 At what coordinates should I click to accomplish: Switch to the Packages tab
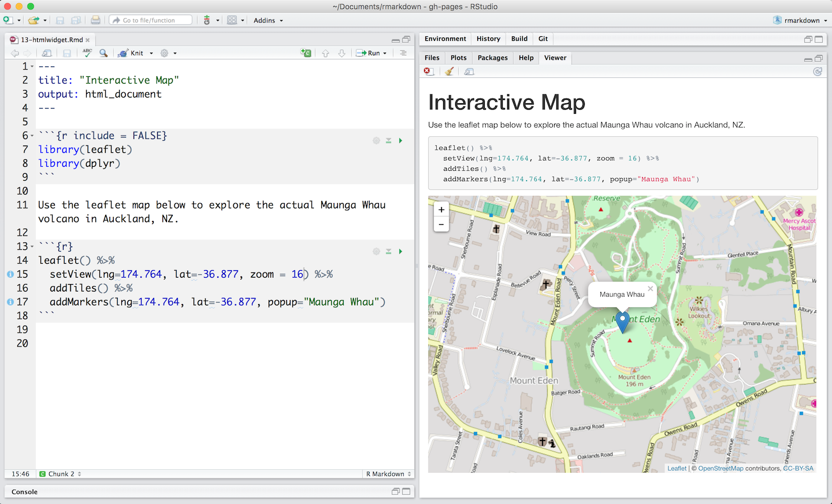[x=492, y=58]
